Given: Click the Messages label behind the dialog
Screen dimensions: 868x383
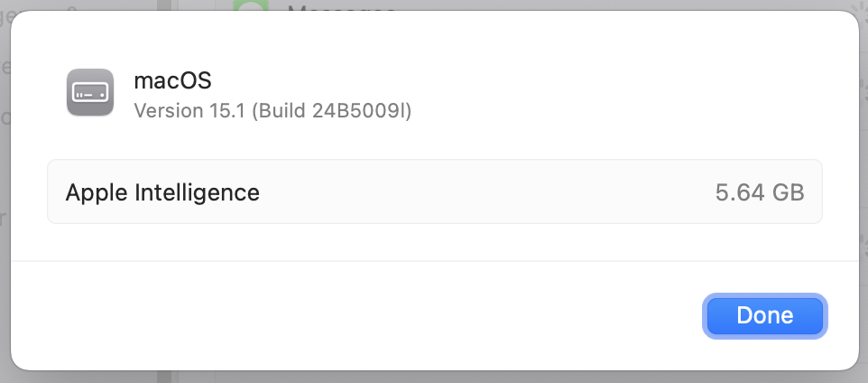Looking at the screenshot, I should coord(341,7).
